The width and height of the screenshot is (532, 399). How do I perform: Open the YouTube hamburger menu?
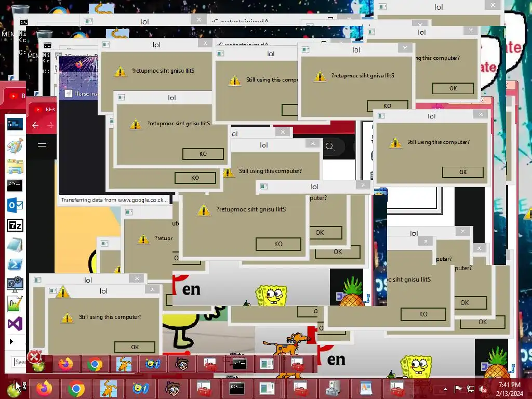click(x=42, y=145)
